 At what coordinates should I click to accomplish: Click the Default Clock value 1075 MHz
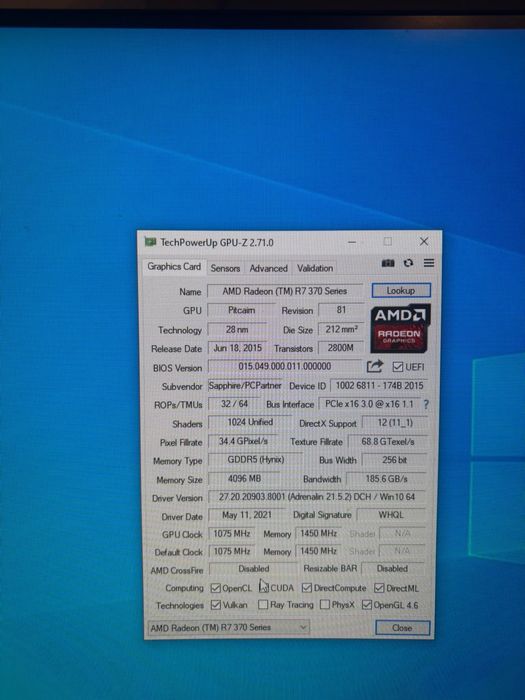click(x=232, y=551)
